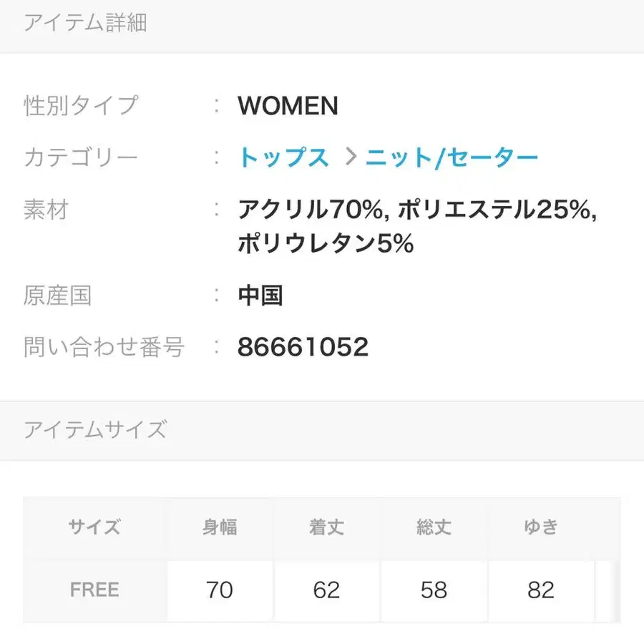Click the inquiry number 86661052

(x=303, y=347)
